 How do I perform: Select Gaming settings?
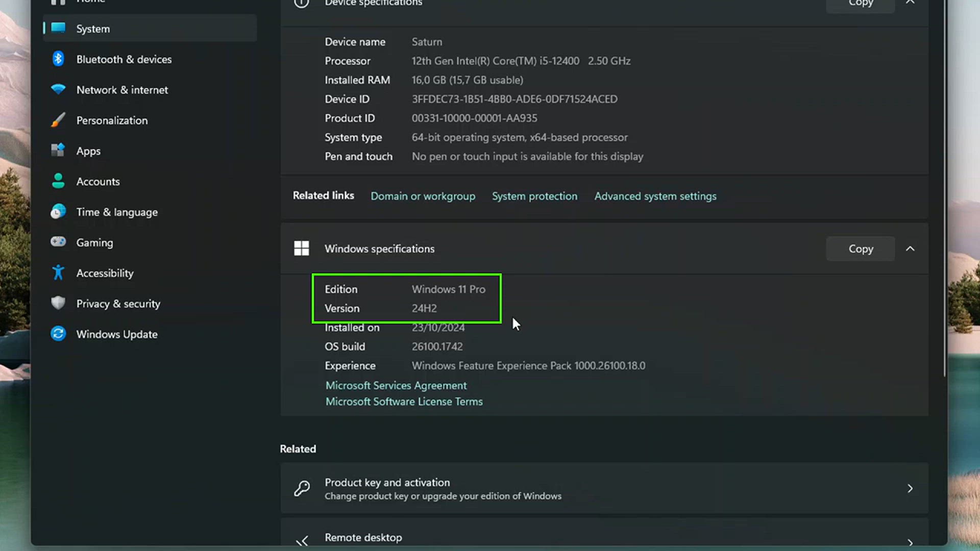coord(150,243)
